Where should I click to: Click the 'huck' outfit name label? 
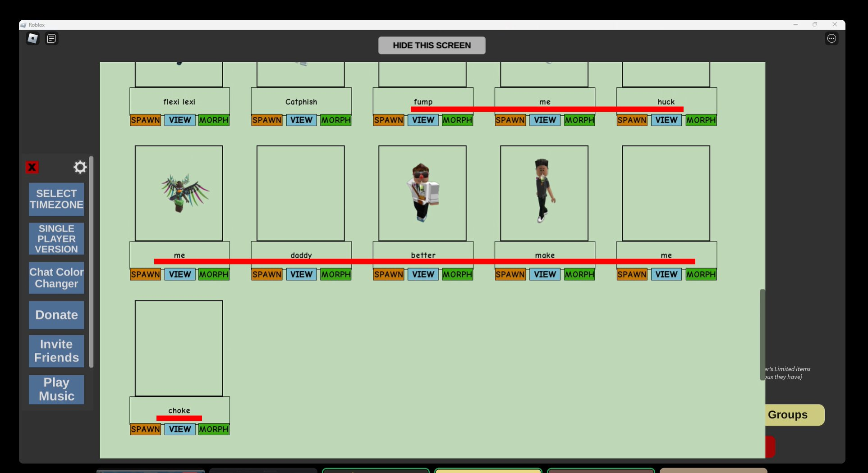[x=666, y=102]
